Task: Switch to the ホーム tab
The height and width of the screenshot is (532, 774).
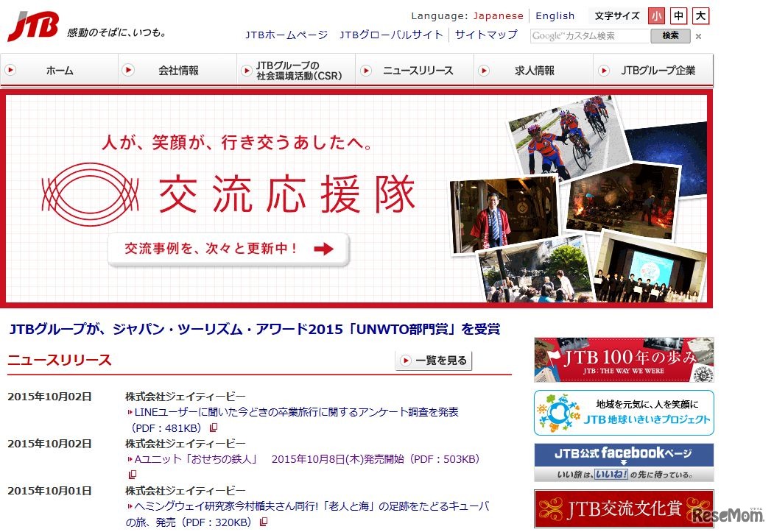Action: point(59,71)
